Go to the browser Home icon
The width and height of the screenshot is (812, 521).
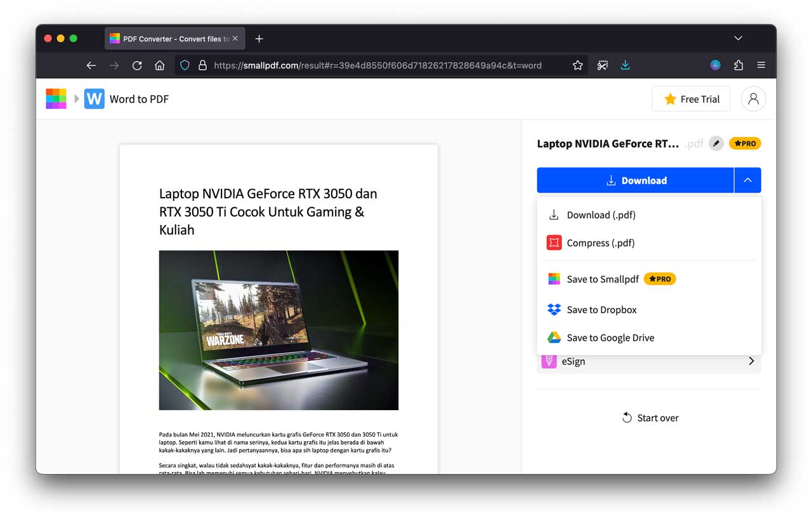tap(160, 65)
